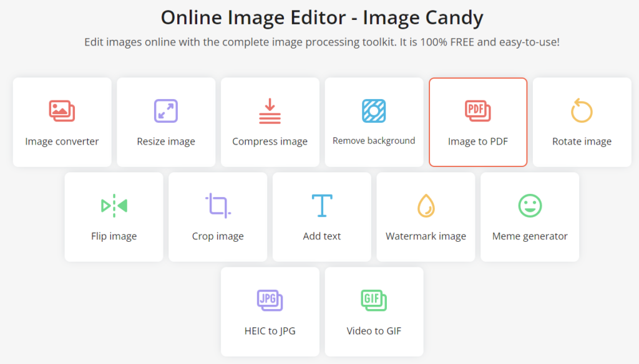Go to the "Resize image" label
The height and width of the screenshot is (364, 639).
tap(166, 141)
